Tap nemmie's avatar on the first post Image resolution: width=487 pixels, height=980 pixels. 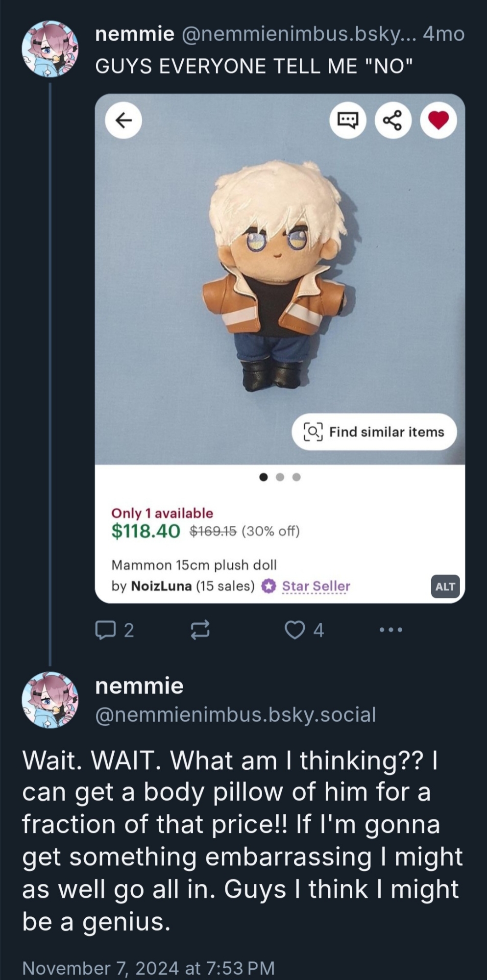pyautogui.click(x=50, y=49)
